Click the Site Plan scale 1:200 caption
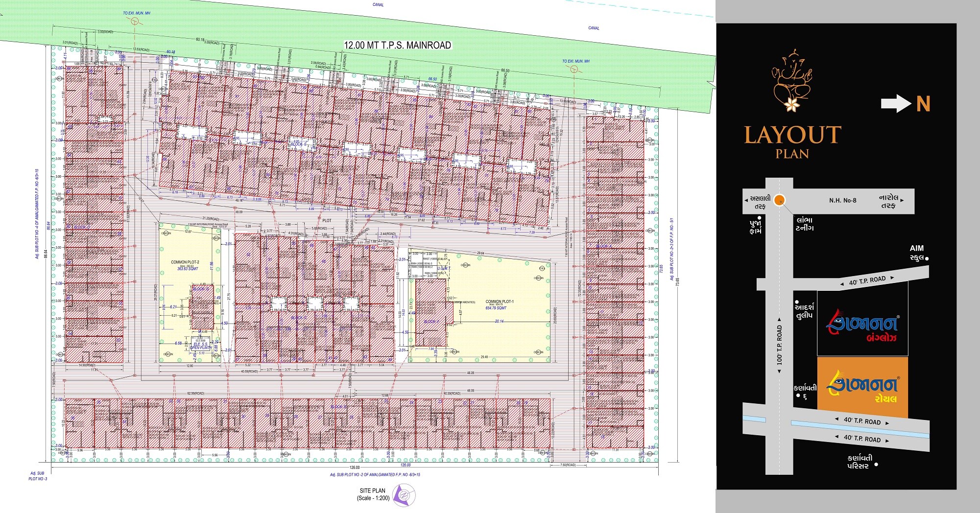The image size is (980, 513). (x=373, y=494)
